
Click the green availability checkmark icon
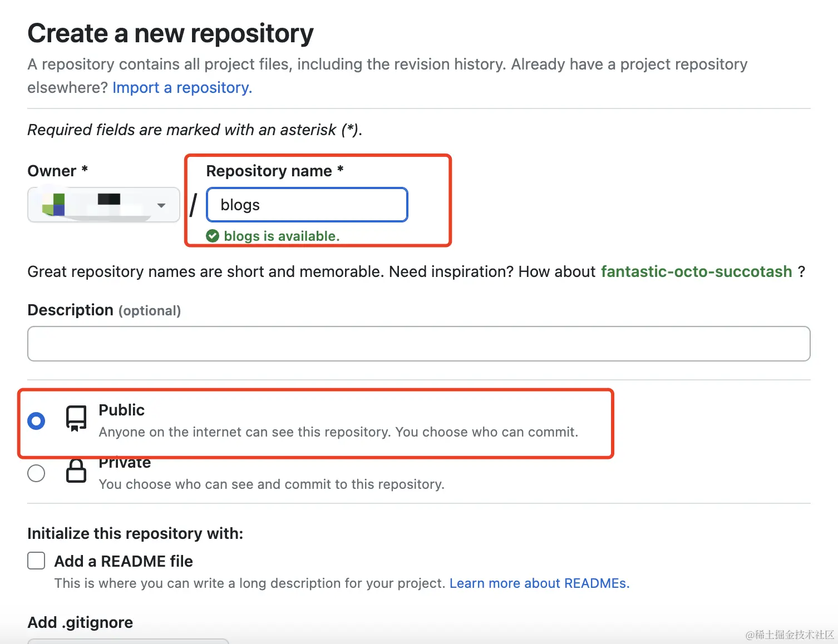pyautogui.click(x=213, y=236)
